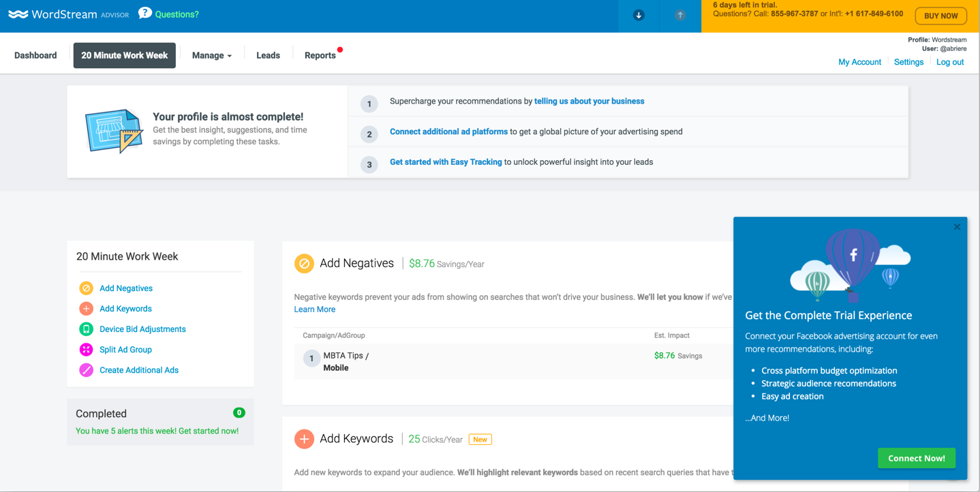Image resolution: width=980 pixels, height=492 pixels.
Task: Open the Settings link
Action: pos(908,62)
